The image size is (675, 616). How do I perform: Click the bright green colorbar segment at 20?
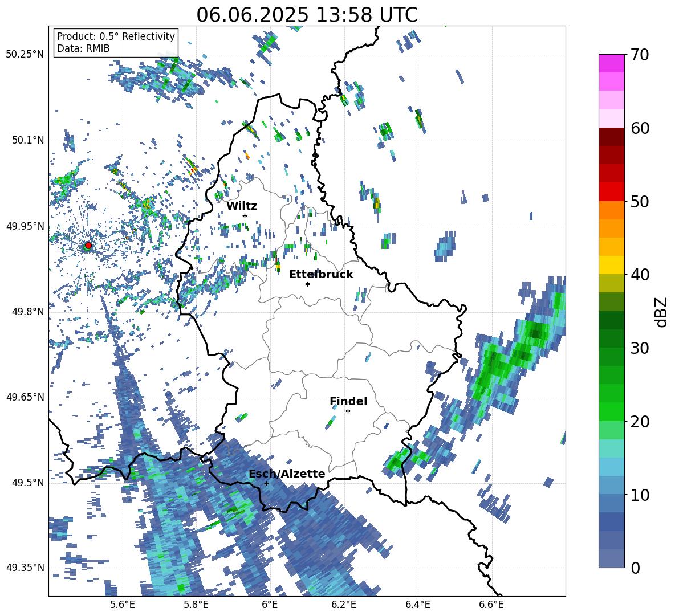point(611,411)
